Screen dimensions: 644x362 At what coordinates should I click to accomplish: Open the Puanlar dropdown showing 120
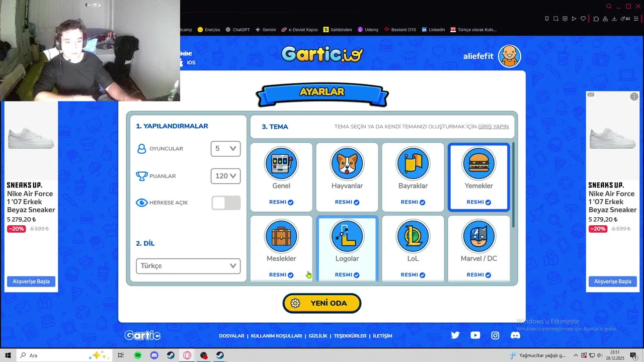pyautogui.click(x=225, y=176)
